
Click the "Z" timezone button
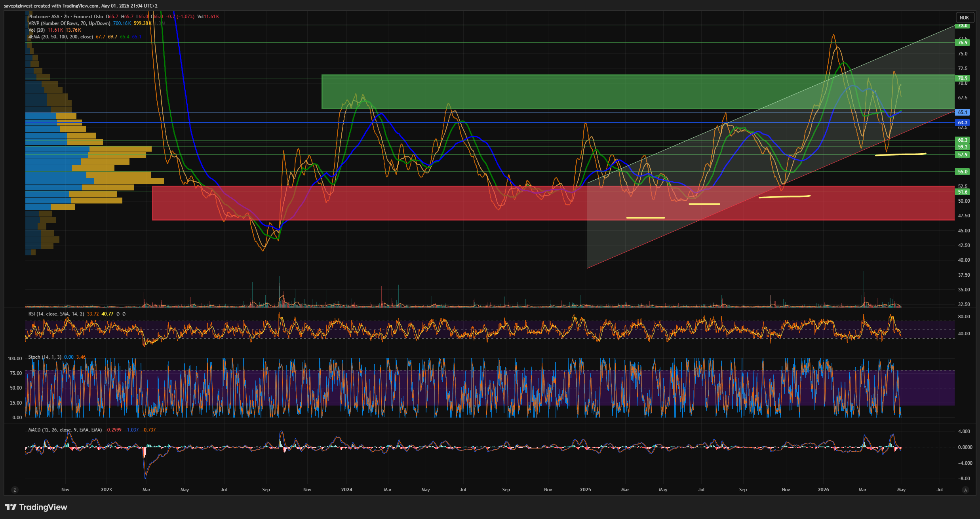point(15,490)
